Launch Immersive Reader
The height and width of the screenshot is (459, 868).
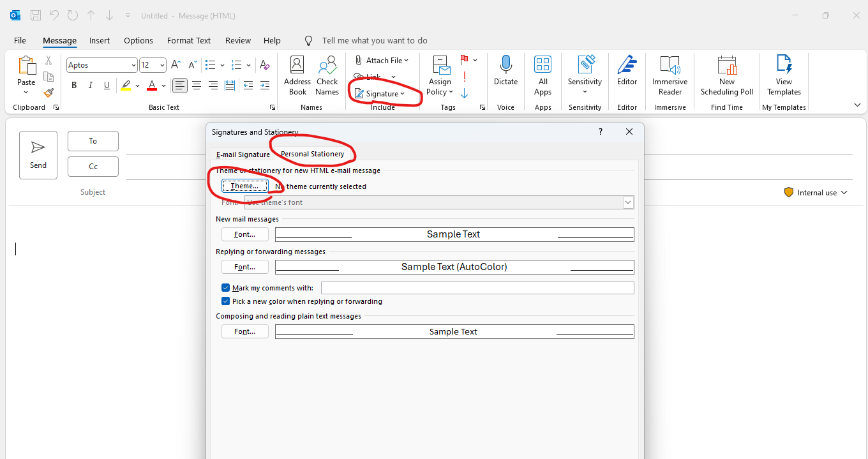pos(670,75)
